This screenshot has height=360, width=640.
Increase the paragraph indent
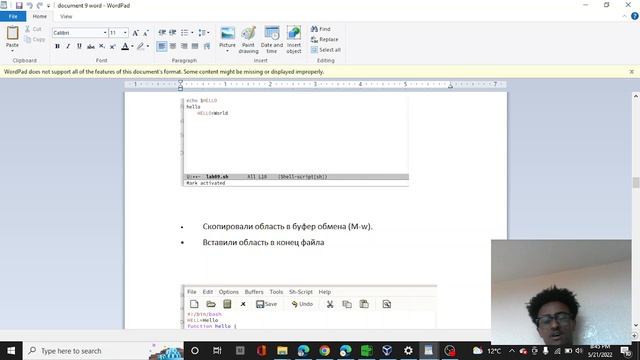click(173, 33)
